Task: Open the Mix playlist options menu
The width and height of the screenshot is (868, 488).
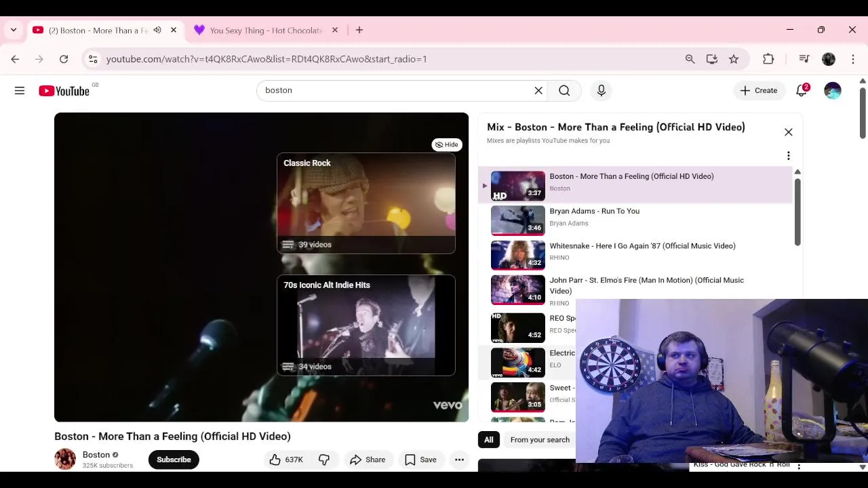Action: (x=788, y=156)
